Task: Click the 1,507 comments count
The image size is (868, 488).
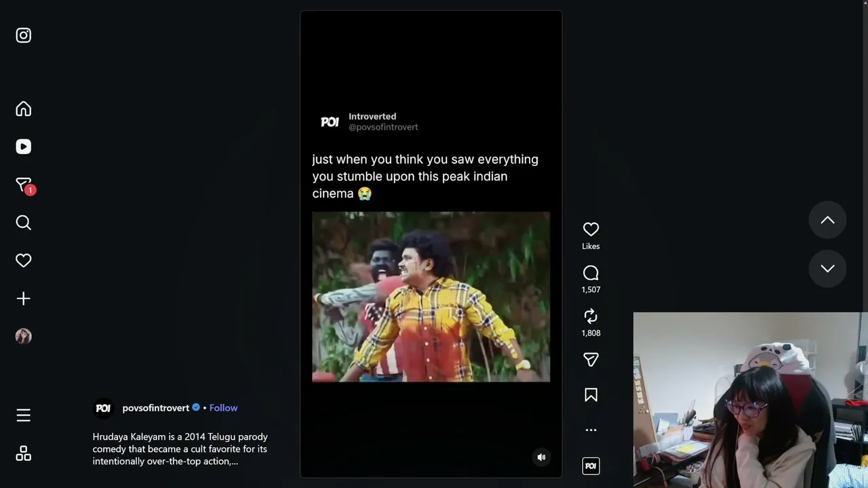Action: 591,289
